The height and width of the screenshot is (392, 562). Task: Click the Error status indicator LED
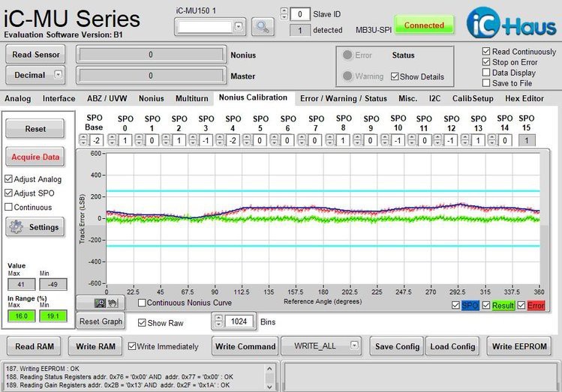[347, 55]
